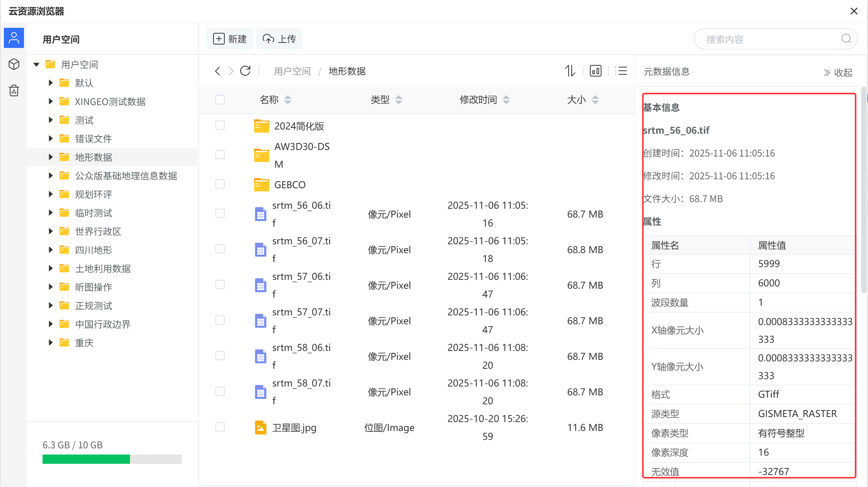Image resolution: width=868 pixels, height=487 pixels.
Task: Expand the 四川地形 folder node
Action: tap(50, 250)
